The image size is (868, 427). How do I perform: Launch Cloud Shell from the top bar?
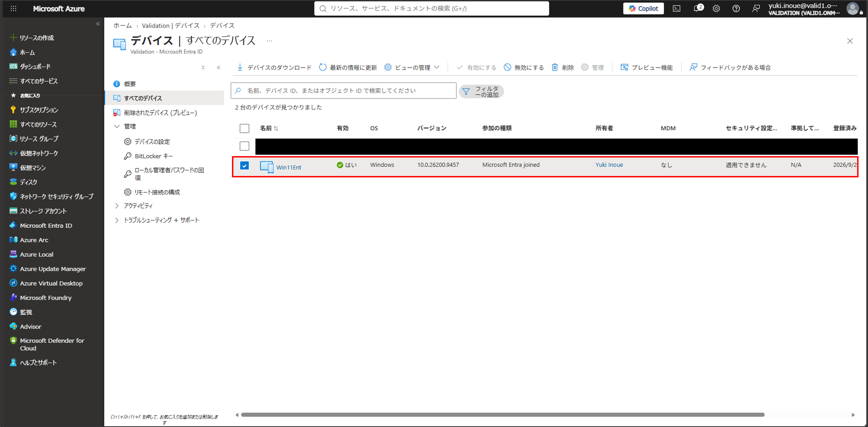(x=677, y=8)
